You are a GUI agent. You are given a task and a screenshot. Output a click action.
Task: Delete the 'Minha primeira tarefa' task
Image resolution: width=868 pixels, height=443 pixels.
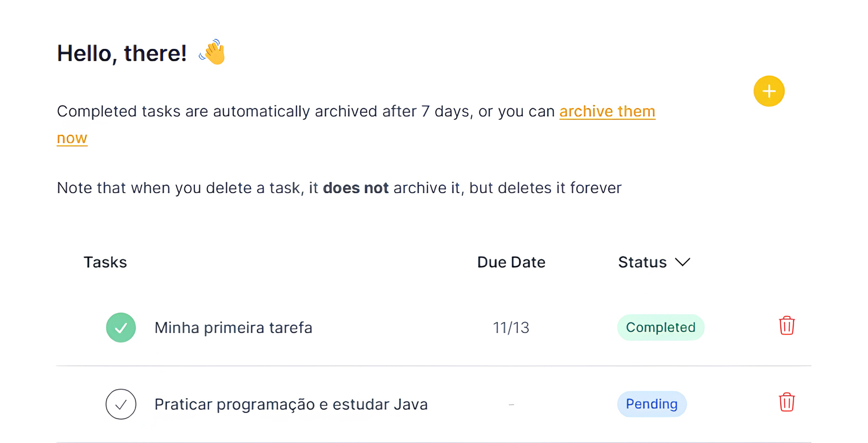pyautogui.click(x=786, y=326)
